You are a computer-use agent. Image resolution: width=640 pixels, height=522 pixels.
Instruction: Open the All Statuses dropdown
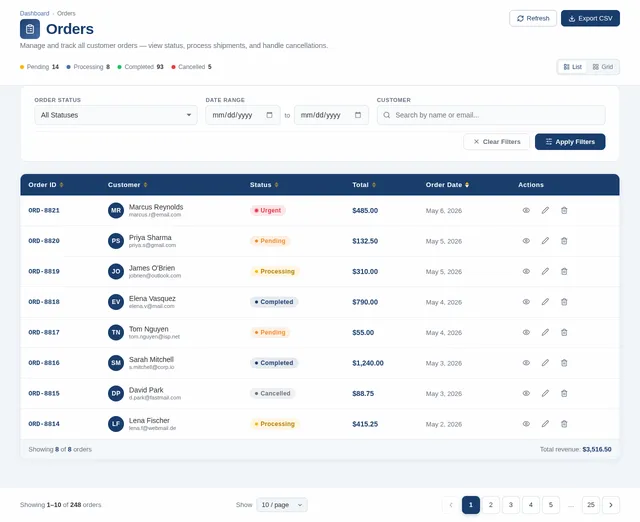point(116,115)
